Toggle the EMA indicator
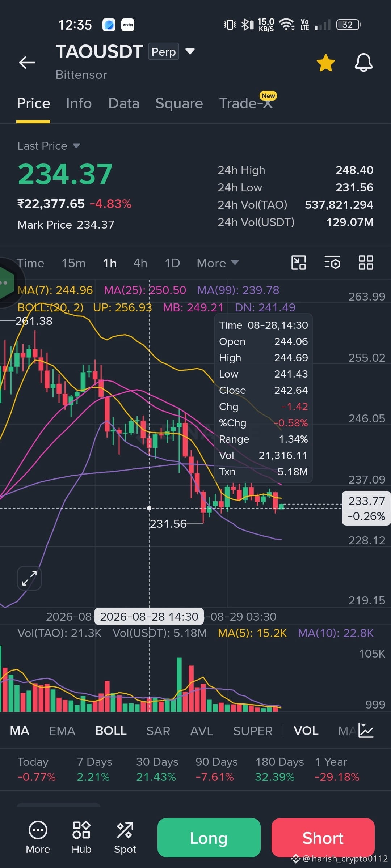 [62, 731]
